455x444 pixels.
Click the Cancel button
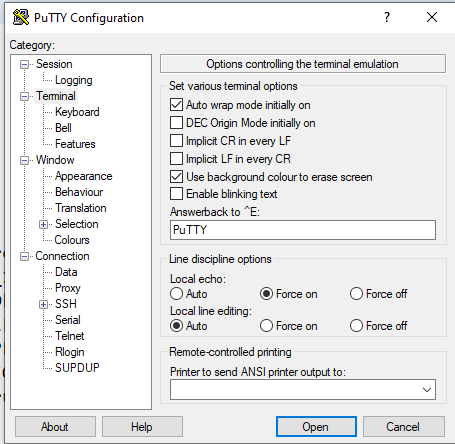[404, 426]
